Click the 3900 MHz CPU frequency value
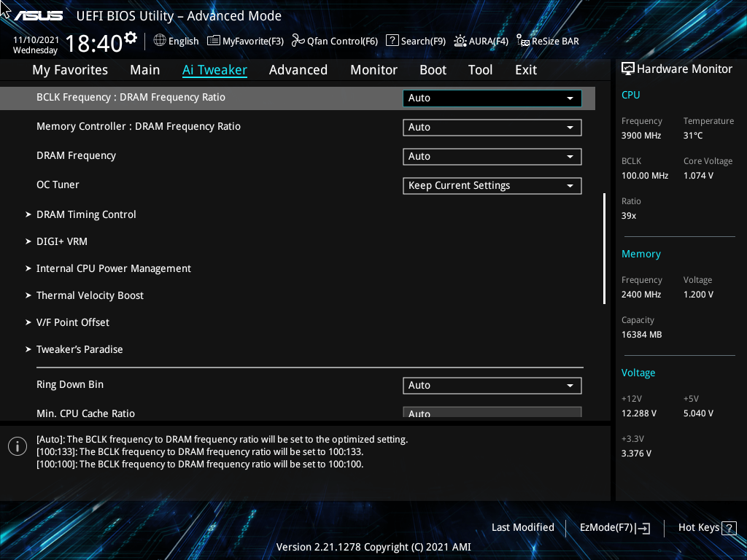 [x=640, y=136]
